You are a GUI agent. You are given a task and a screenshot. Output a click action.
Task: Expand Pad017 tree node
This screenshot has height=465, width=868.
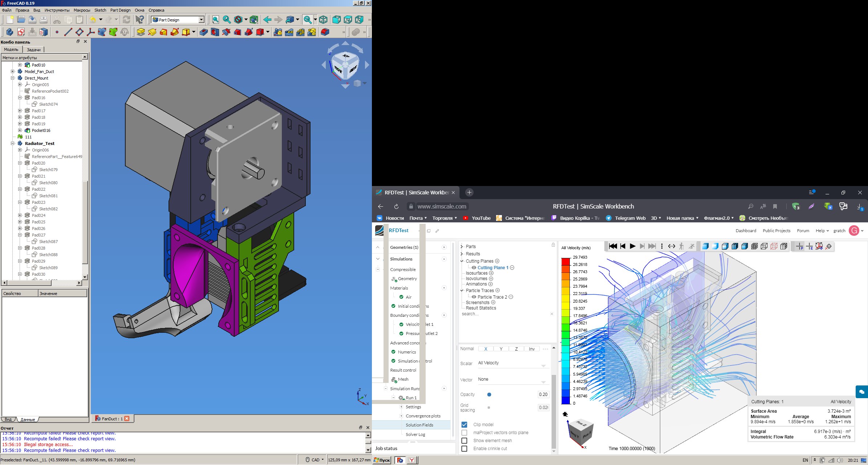click(20, 111)
